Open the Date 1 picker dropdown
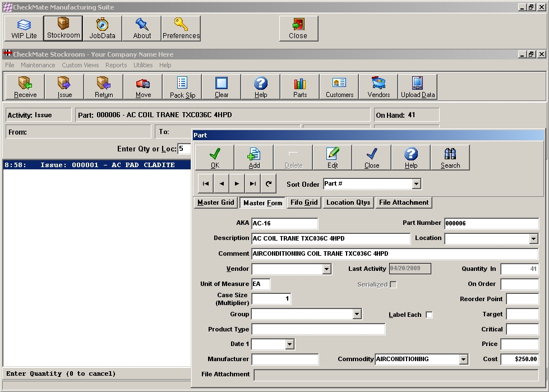Image resolution: width=549 pixels, height=392 pixels. [x=289, y=344]
